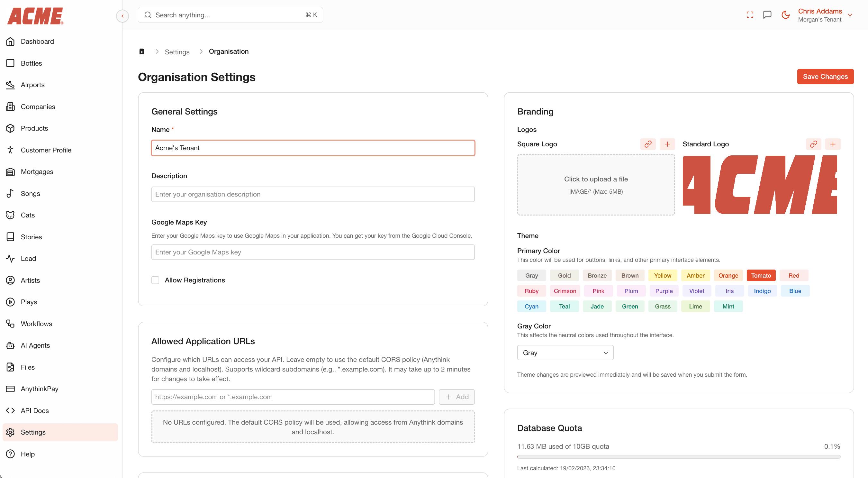Click the Save Changes button
The image size is (868, 478).
(825, 77)
